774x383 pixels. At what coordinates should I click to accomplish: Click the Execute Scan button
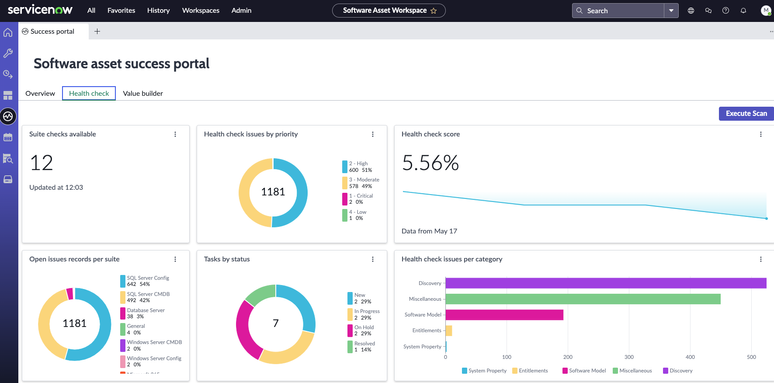(746, 114)
